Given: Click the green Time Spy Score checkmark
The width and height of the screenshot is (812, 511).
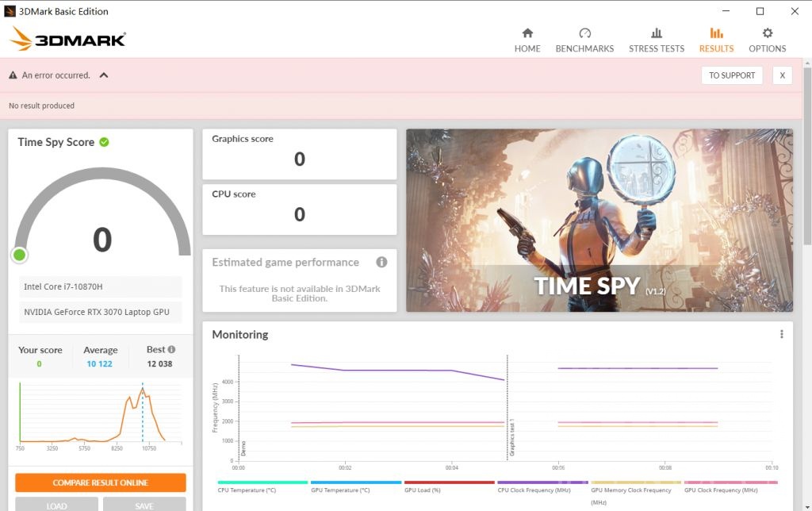Looking at the screenshot, I should [104, 142].
